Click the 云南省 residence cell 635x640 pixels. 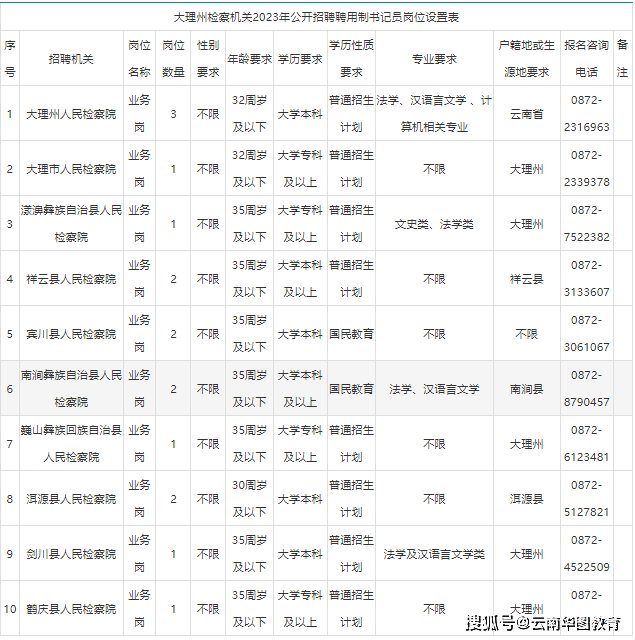click(x=526, y=114)
